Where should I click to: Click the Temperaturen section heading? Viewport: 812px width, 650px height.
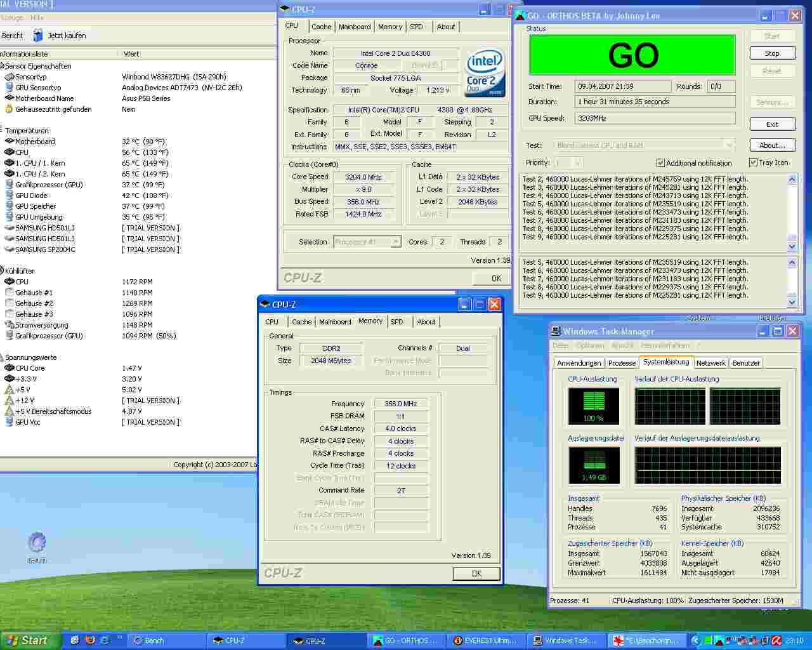(27, 131)
